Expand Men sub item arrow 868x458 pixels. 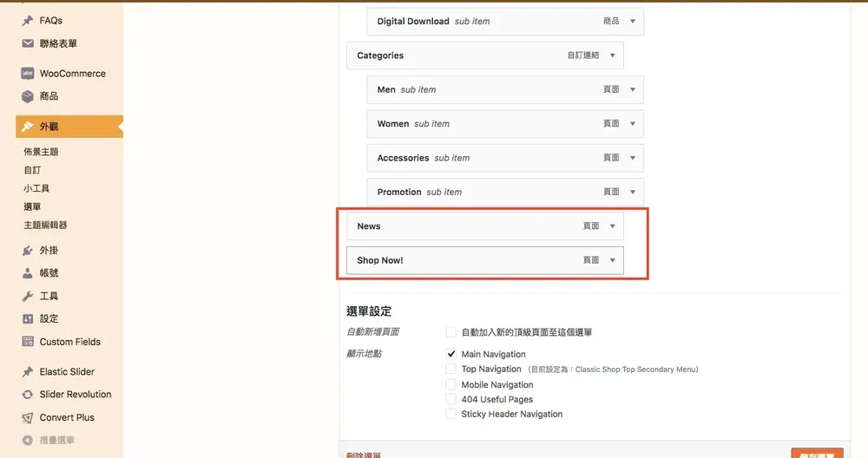point(633,89)
